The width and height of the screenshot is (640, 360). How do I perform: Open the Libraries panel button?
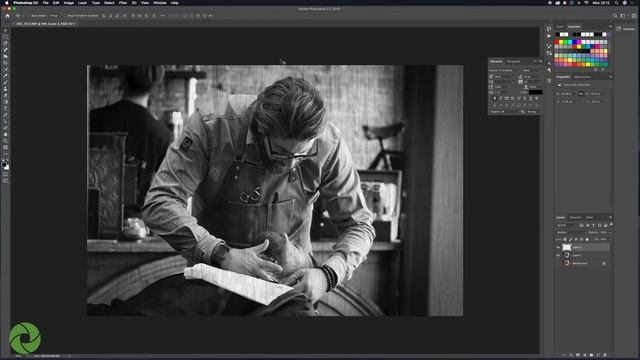(626, 29)
